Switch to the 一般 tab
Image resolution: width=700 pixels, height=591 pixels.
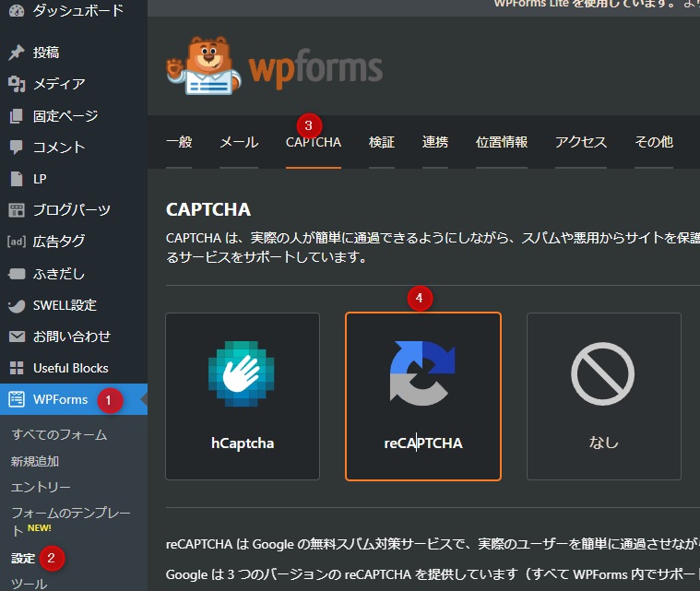pos(179,142)
